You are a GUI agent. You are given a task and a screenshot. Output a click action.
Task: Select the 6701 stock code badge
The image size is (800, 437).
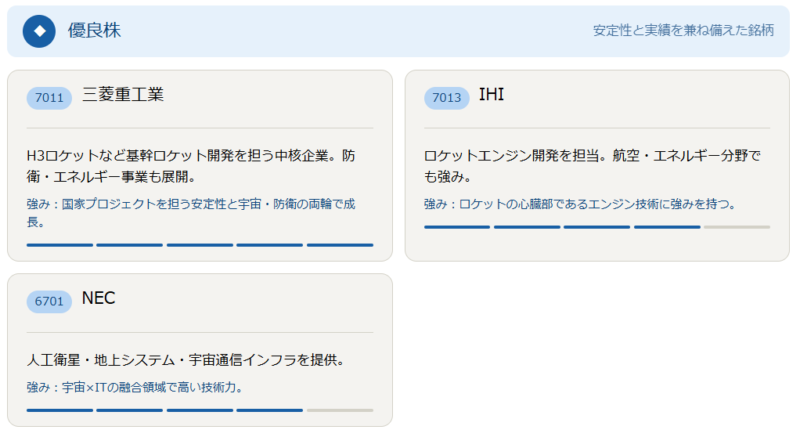tap(49, 301)
